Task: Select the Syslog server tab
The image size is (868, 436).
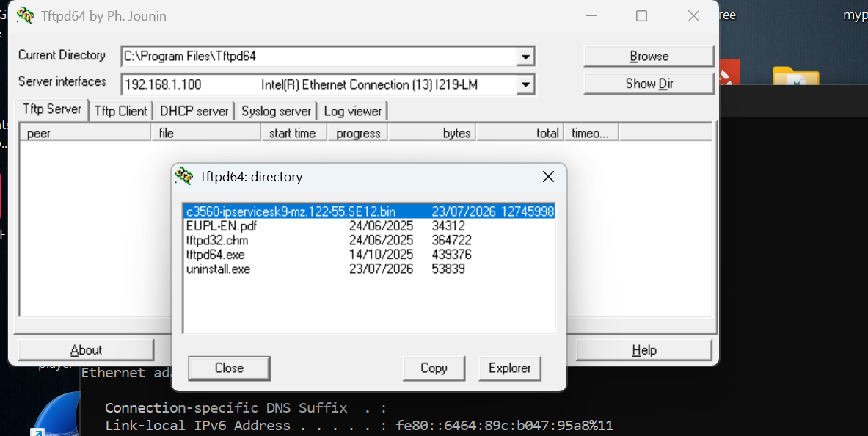Action: 276,111
